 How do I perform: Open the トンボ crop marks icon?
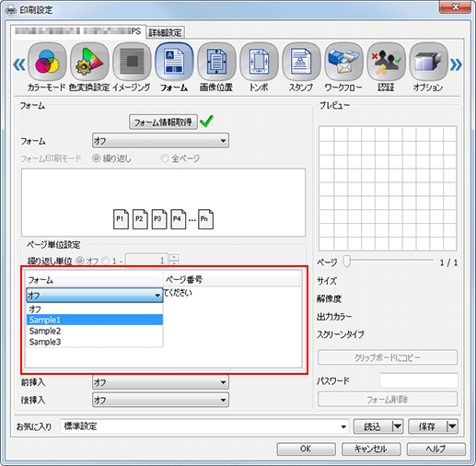tap(259, 63)
